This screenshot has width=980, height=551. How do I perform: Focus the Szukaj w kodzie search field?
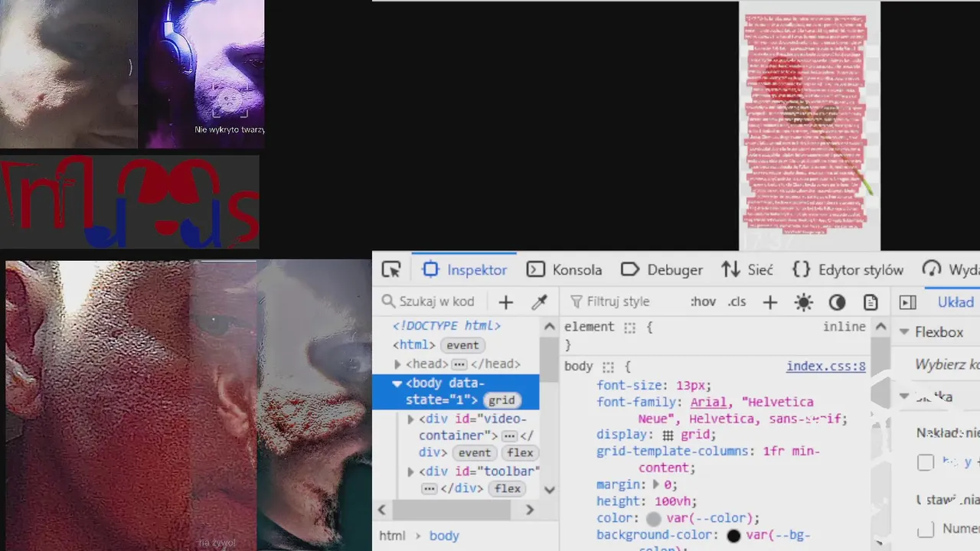click(435, 302)
